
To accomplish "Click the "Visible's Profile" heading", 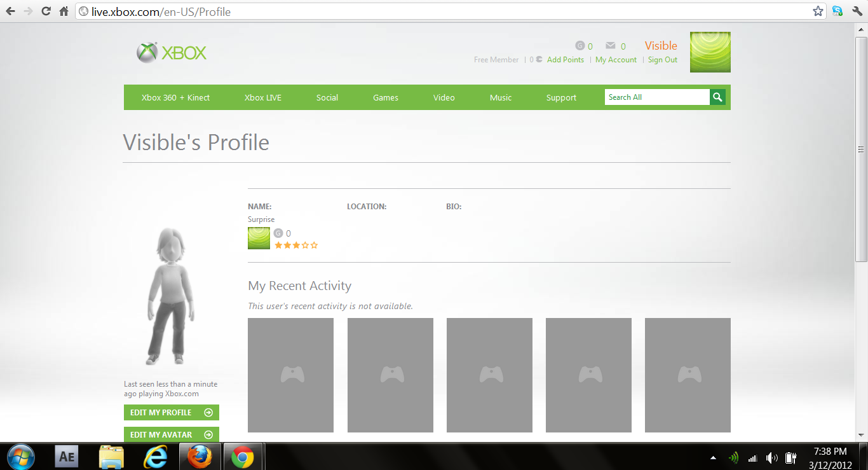I will pos(196,142).
